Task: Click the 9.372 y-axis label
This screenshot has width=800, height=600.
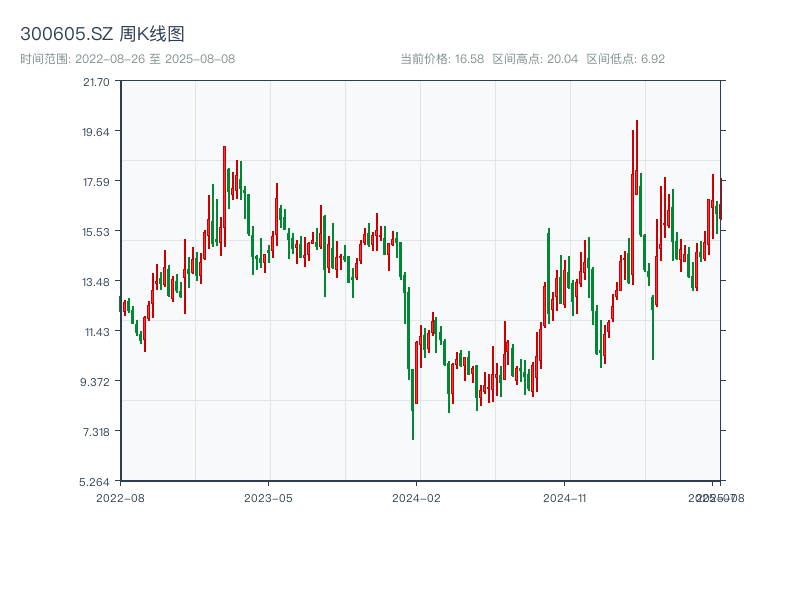Action: (95, 382)
